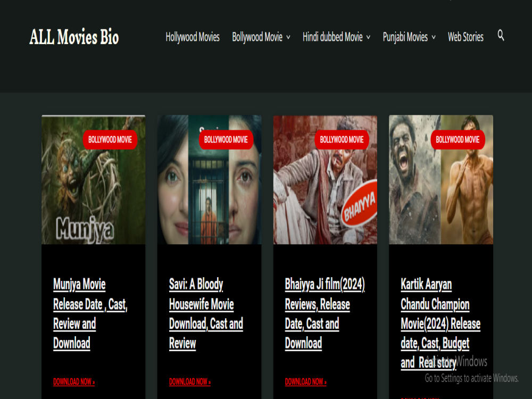The width and height of the screenshot is (532, 399).
Task: Click Bollywood Movie badge on Bhaiyya Ji card
Action: [x=342, y=139]
